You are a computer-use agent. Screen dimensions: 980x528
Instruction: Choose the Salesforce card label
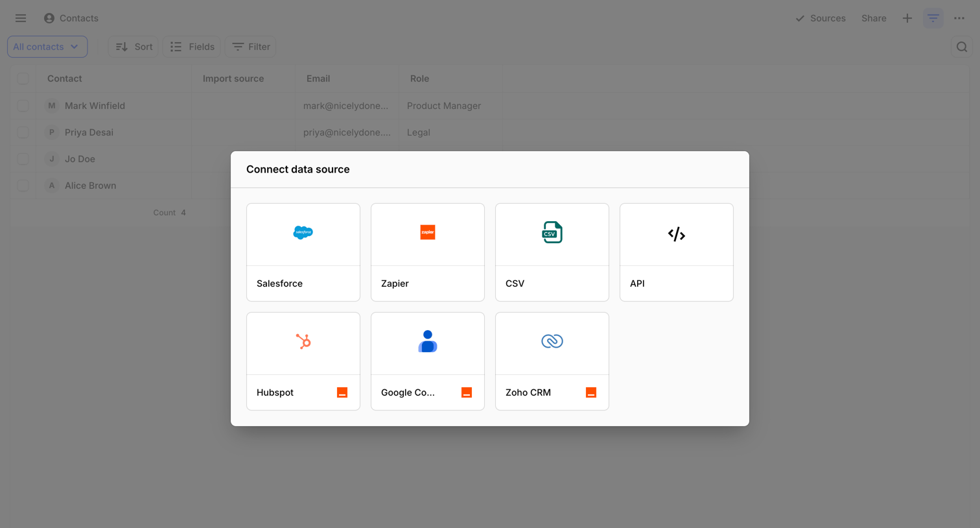[279, 283]
